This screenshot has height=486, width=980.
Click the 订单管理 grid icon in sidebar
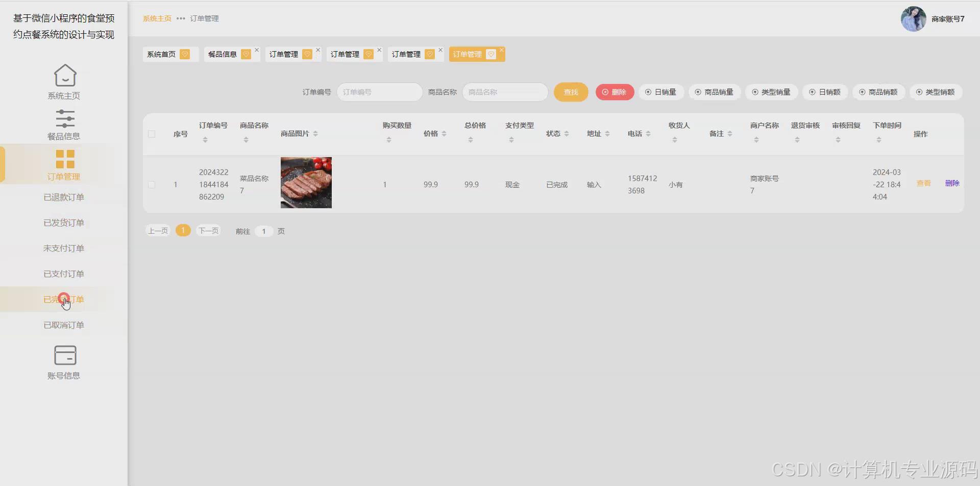point(65,159)
